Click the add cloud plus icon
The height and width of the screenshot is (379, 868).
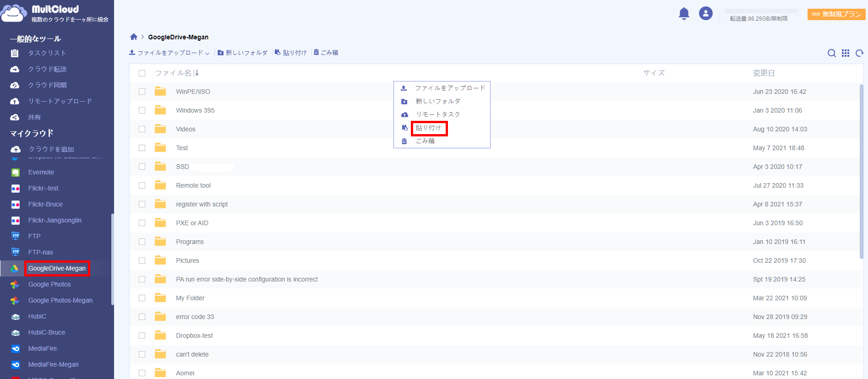[16, 149]
